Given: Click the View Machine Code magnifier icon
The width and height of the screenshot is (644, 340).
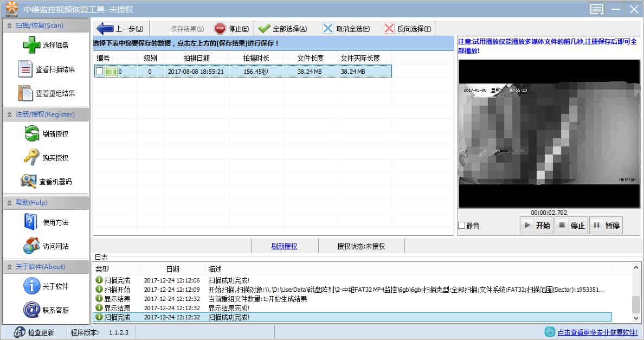Looking at the screenshot, I should click(28, 181).
